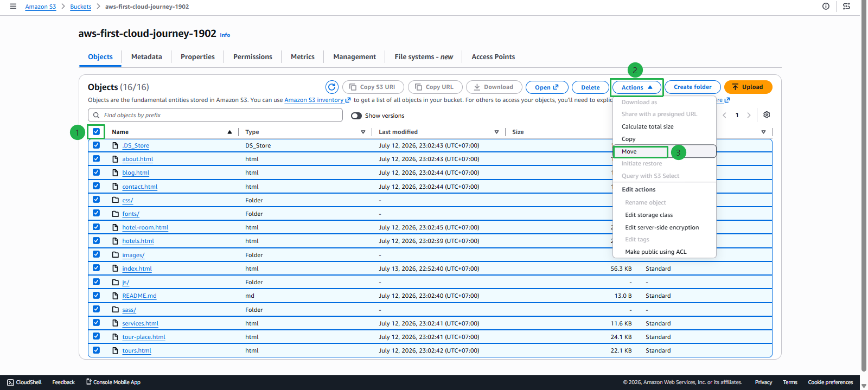Select Edit server-side encryption option
Screen dimensions: 868x390
point(665,227)
